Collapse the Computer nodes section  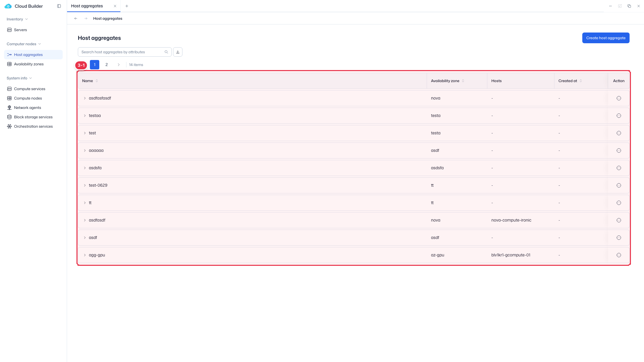(23, 44)
